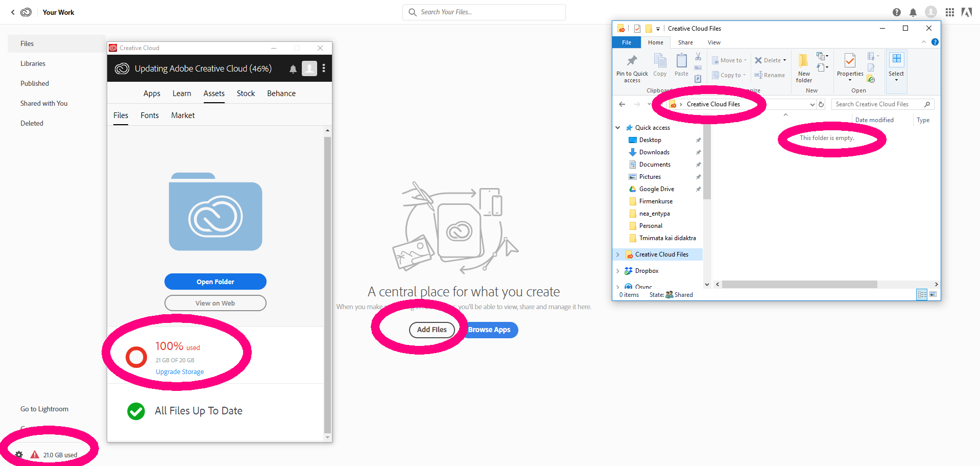Image resolution: width=980 pixels, height=466 pixels.
Task: Click the Open Folder button
Action: (216, 282)
